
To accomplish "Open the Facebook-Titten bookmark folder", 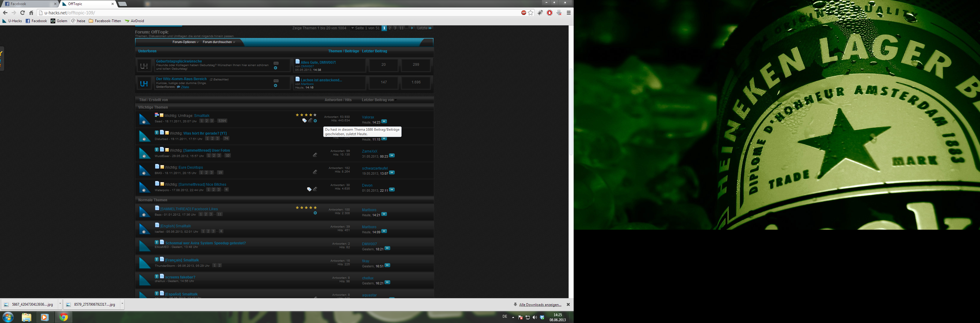I will tap(105, 21).
